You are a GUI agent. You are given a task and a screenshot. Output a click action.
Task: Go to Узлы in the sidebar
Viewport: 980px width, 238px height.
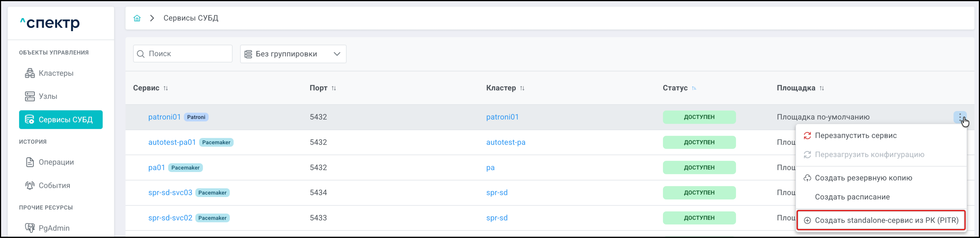click(48, 96)
